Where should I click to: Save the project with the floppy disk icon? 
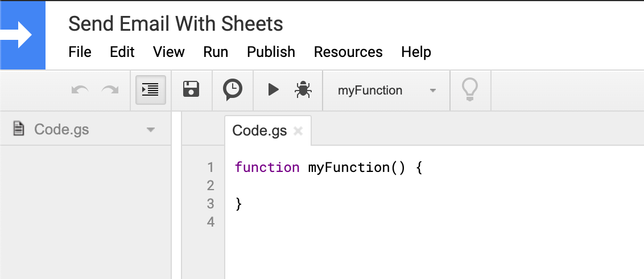point(191,89)
